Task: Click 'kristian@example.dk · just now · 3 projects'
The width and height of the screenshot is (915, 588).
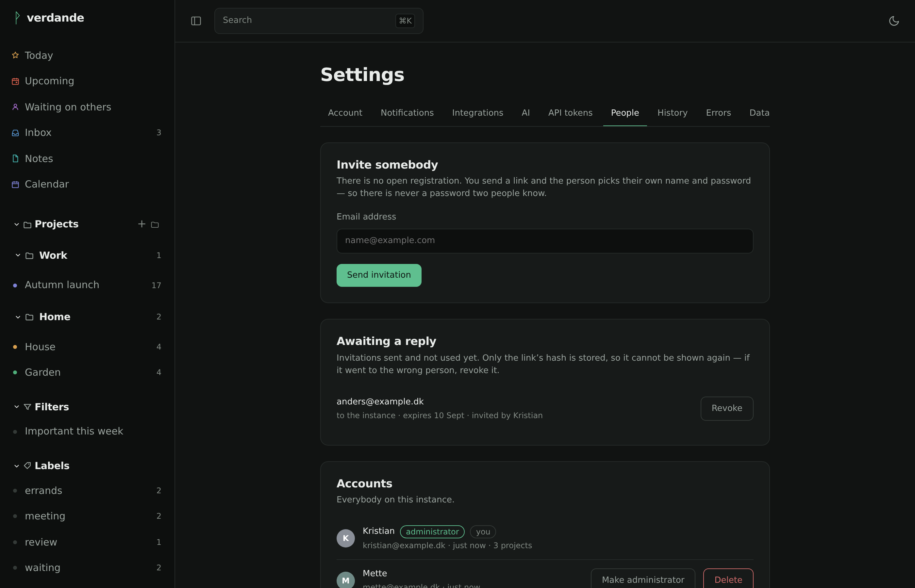Action: point(447,546)
